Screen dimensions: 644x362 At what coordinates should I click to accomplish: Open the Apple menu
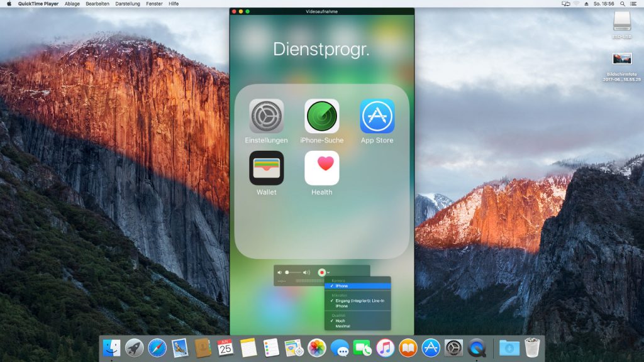pos(9,4)
